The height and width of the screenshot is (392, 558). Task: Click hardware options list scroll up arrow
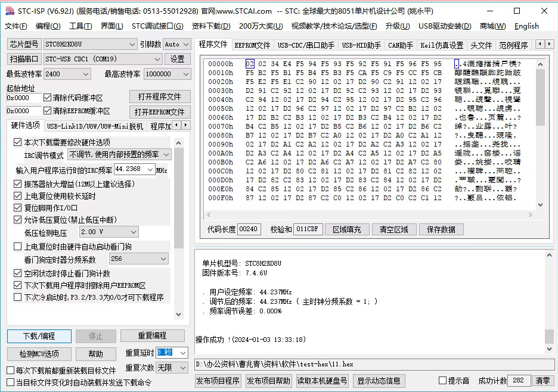179,143
